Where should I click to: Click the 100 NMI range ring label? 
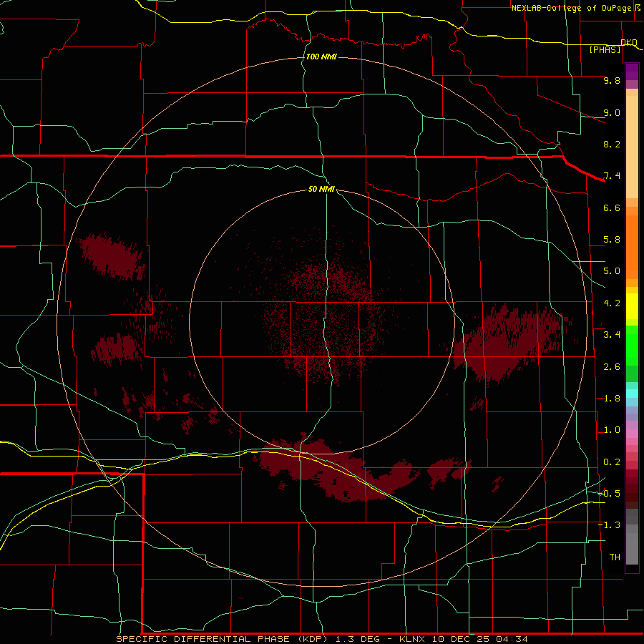point(321,57)
